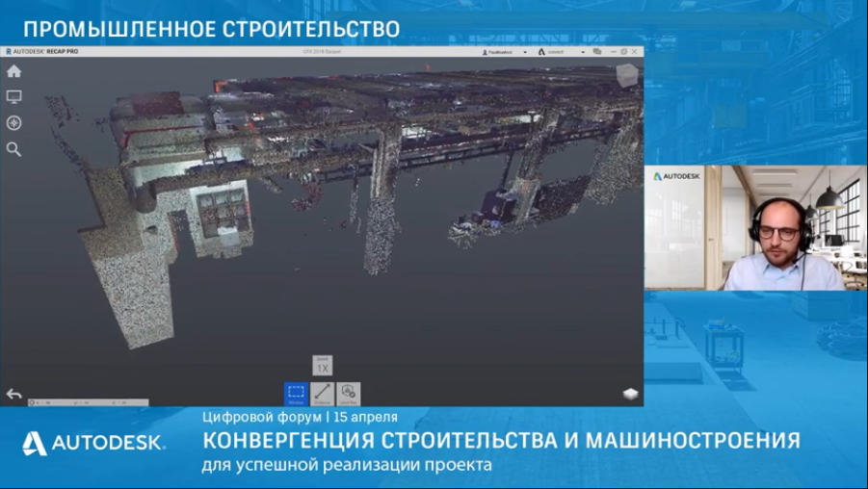
Task: Select the Limit Box tool
Action: [x=348, y=394]
